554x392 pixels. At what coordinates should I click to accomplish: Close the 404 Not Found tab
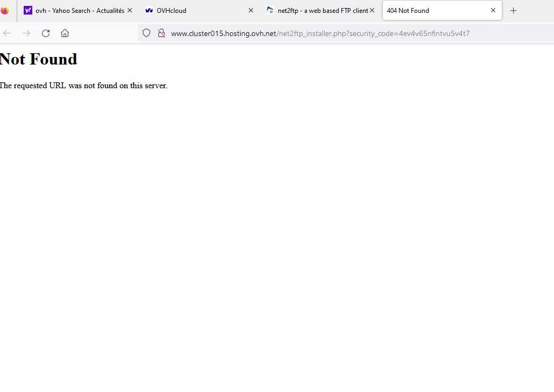tap(493, 10)
